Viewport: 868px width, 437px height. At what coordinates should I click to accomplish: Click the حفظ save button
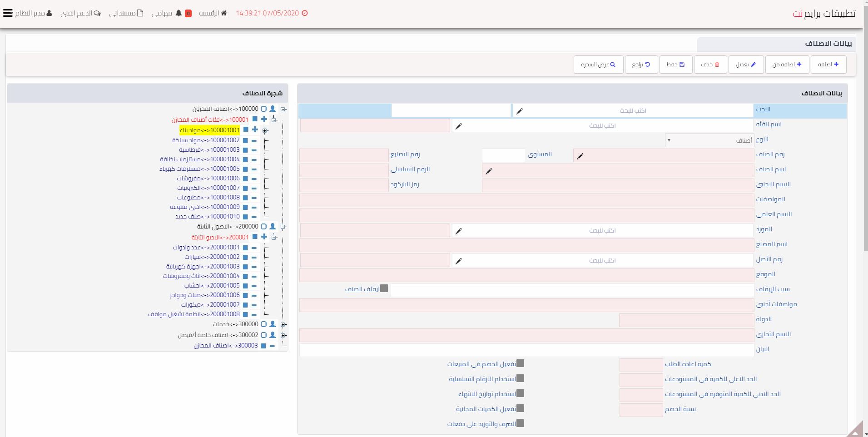pos(675,65)
